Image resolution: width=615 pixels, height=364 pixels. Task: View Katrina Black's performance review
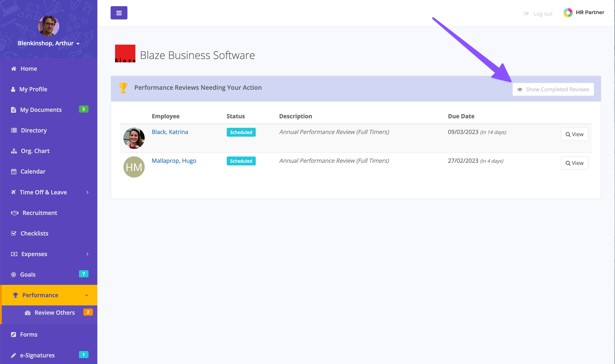(574, 134)
